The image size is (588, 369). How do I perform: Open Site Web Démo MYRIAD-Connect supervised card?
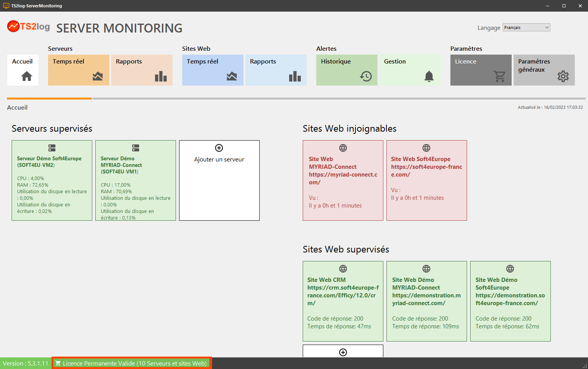[427, 301]
